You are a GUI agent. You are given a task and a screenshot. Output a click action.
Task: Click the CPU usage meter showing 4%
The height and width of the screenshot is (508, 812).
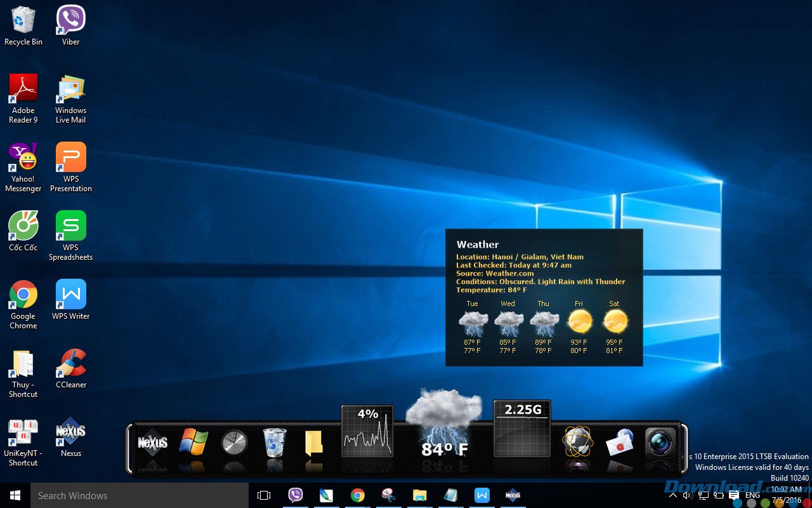pyautogui.click(x=367, y=431)
